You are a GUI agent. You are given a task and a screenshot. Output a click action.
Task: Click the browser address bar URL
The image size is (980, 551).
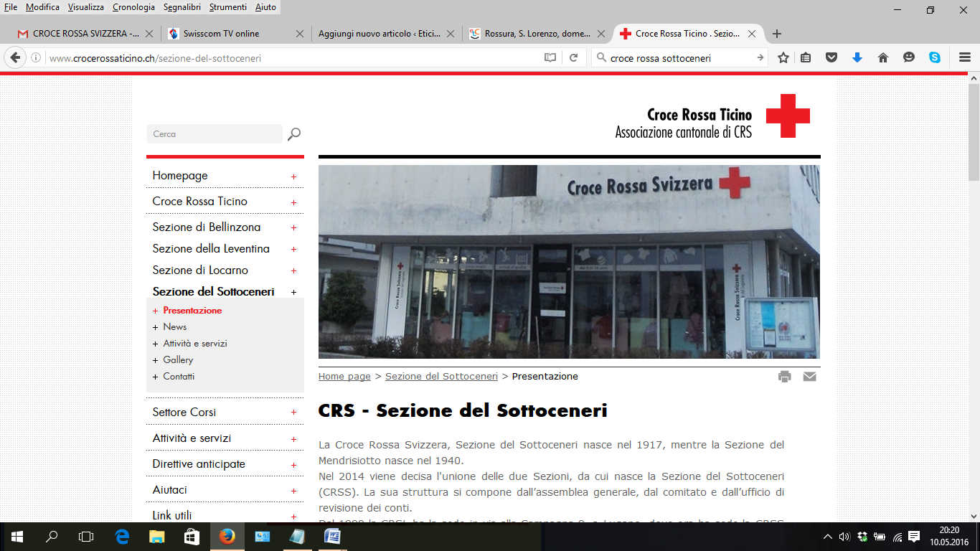click(294, 58)
